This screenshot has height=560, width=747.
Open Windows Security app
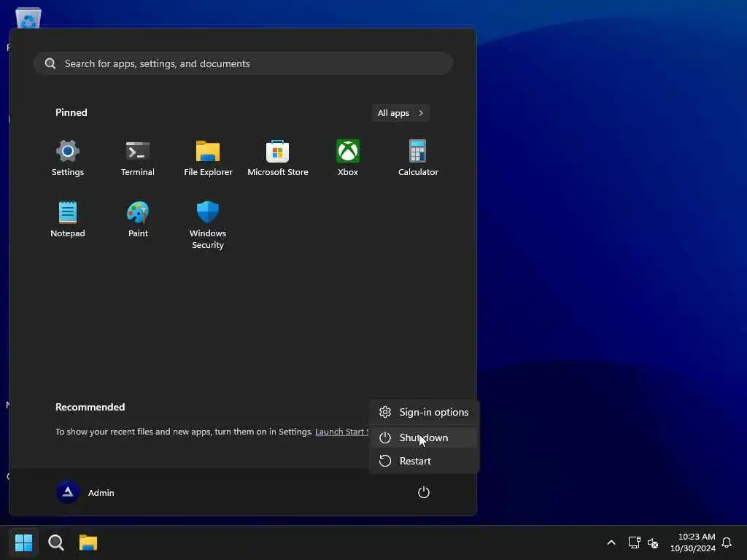(208, 225)
